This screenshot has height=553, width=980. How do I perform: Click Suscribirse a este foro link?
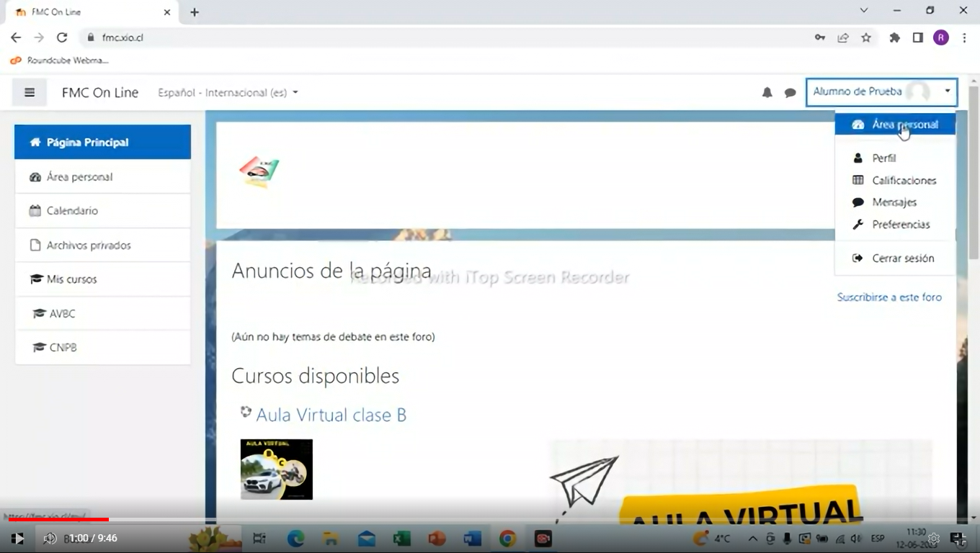click(888, 297)
